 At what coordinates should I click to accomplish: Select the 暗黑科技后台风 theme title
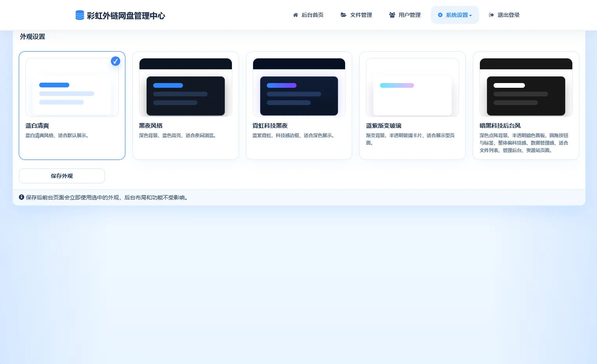pyautogui.click(x=500, y=126)
